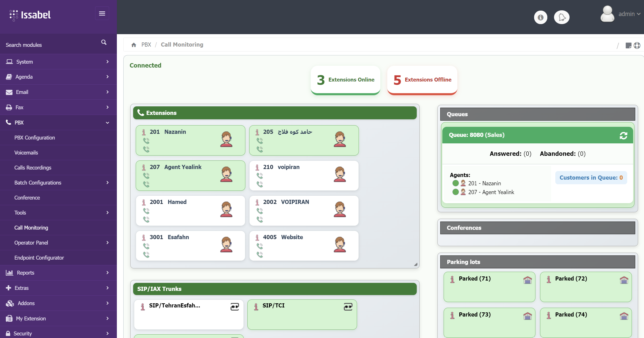Click the trunk icon on SIP/TCI card
Screen dimensions: 644x338
click(x=348, y=307)
